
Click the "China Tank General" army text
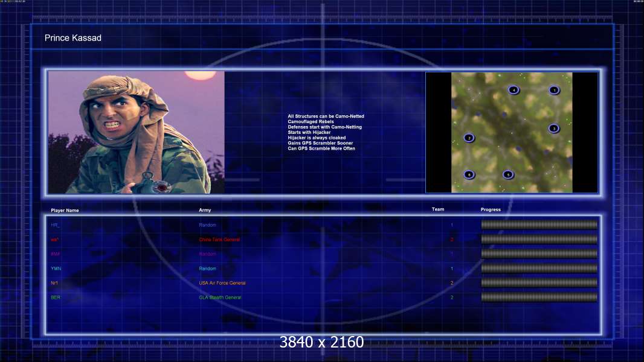219,240
